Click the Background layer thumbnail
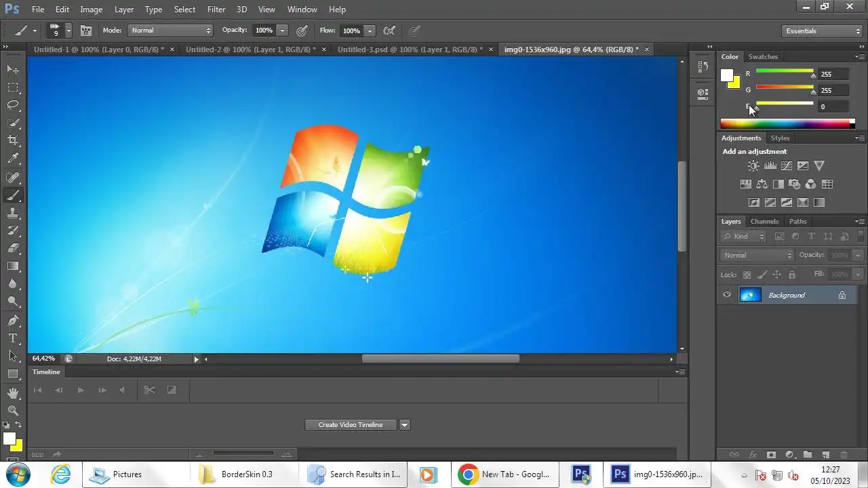 pos(750,295)
